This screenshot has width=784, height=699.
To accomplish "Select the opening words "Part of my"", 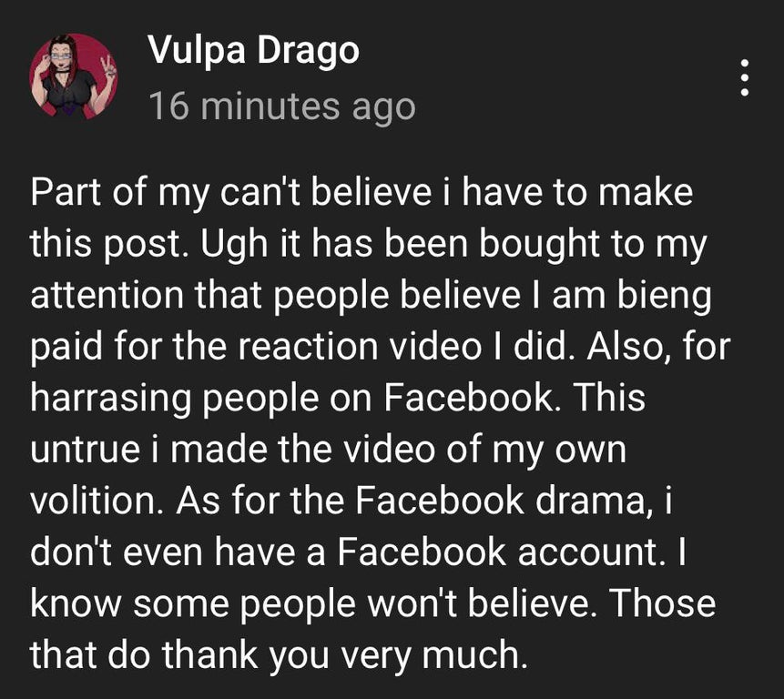I will click(x=119, y=193).
